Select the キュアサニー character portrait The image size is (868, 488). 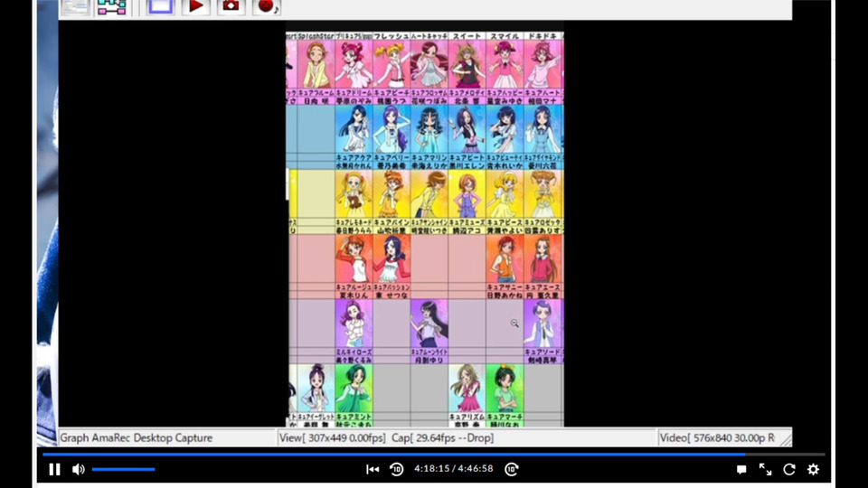[505, 259]
